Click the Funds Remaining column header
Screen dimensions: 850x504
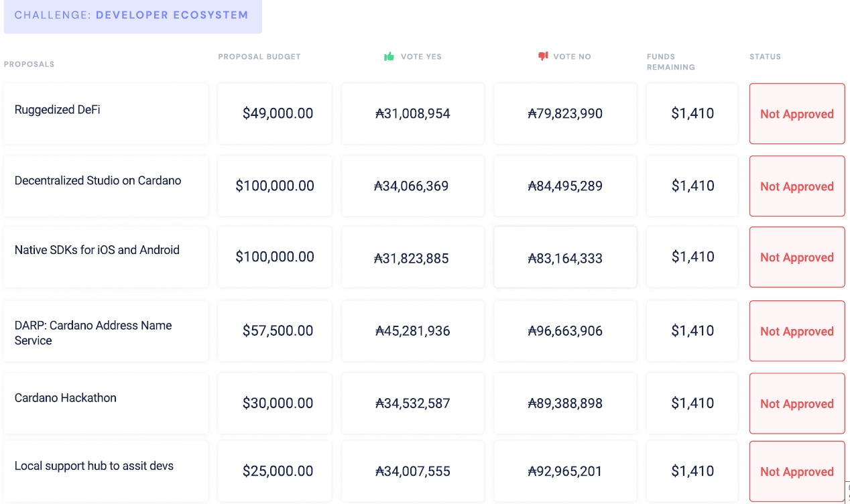point(670,62)
